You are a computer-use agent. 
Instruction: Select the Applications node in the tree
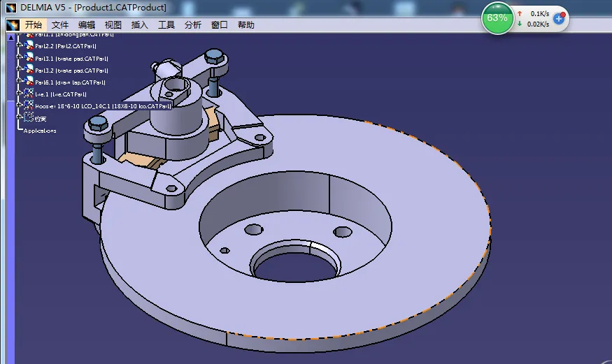point(40,131)
